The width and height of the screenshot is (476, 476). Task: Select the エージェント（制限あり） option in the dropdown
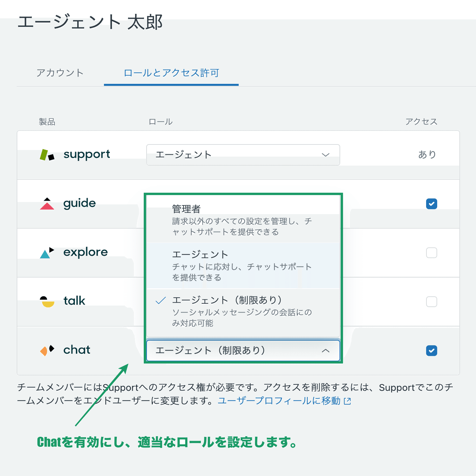(243, 311)
